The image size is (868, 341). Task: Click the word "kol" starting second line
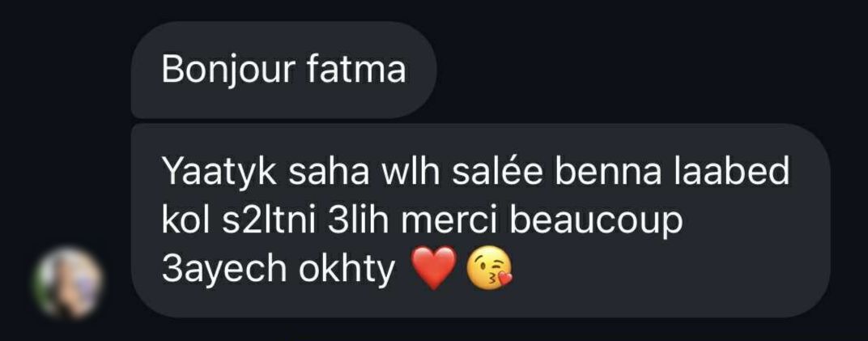pyautogui.click(x=183, y=220)
